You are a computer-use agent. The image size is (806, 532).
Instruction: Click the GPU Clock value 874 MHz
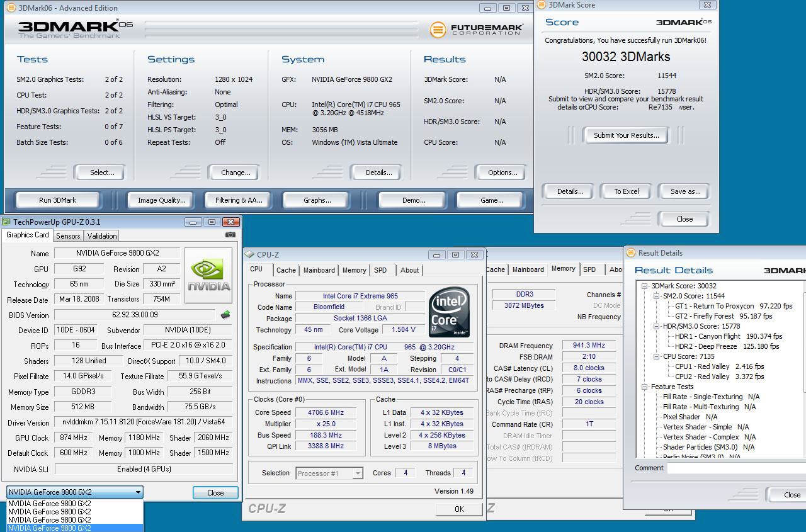tap(74, 438)
